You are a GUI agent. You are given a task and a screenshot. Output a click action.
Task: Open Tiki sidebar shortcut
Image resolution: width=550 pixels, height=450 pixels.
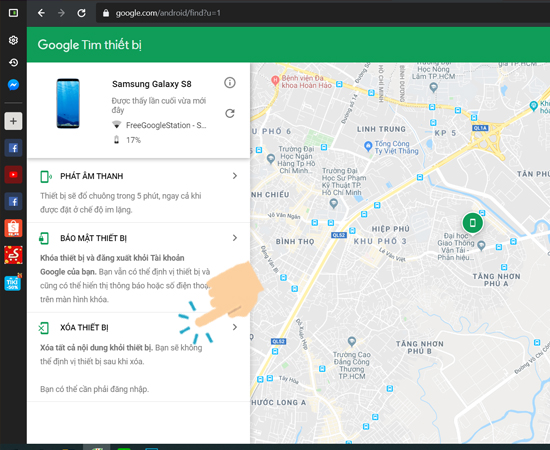[13, 282]
